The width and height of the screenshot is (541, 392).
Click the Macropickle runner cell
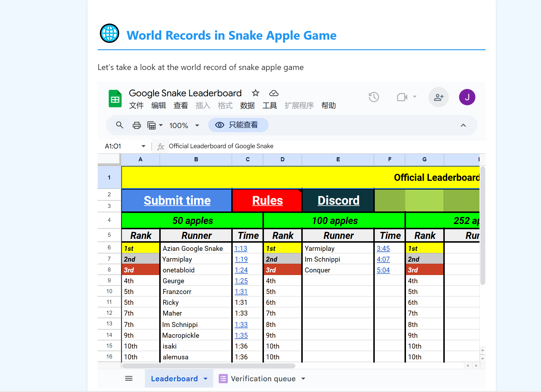[x=196, y=335]
